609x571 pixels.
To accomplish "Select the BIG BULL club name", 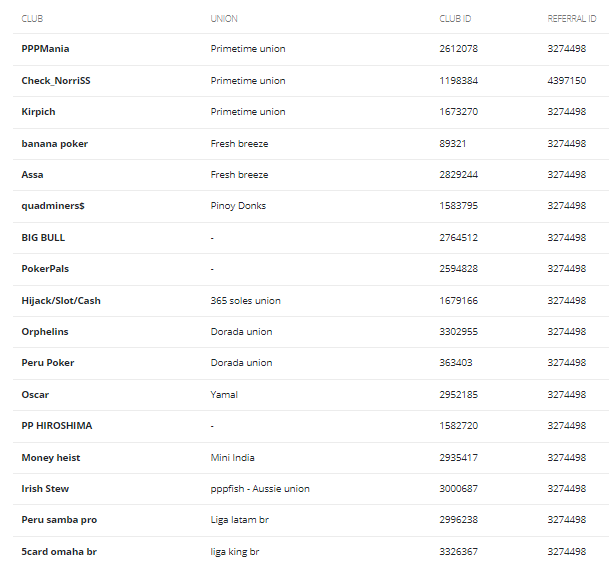I will point(43,238).
